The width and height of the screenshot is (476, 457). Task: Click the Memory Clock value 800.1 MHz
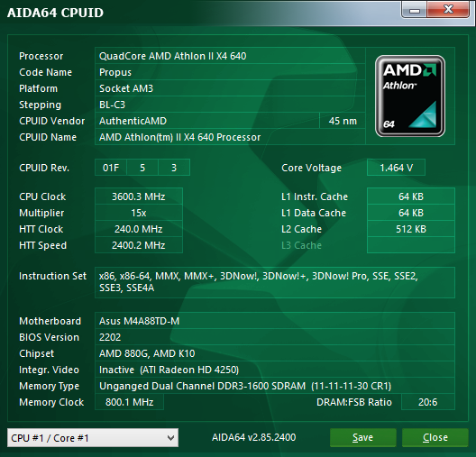coord(129,402)
